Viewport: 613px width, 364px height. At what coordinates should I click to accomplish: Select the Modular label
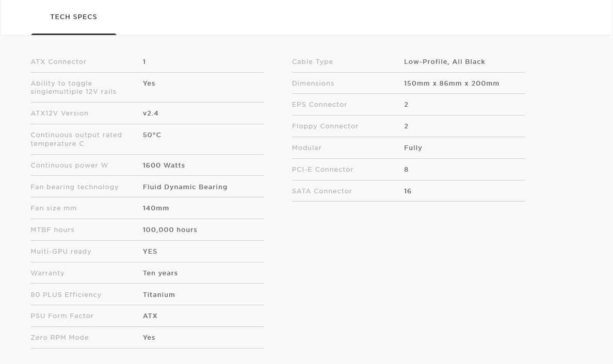(x=306, y=147)
